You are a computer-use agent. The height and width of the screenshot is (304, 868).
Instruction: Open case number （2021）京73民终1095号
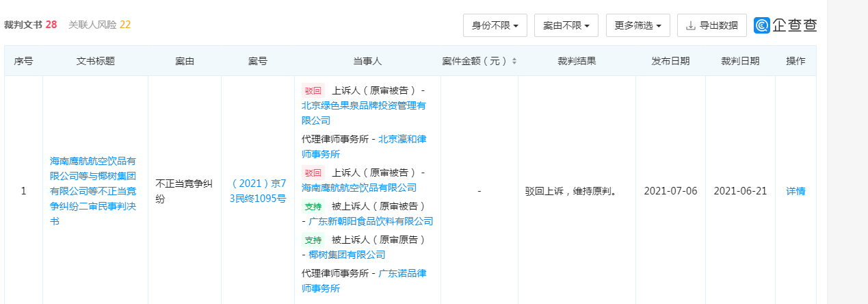(258, 191)
